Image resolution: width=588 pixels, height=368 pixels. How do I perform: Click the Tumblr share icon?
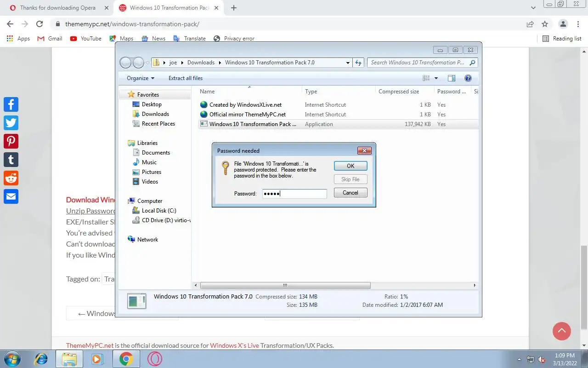click(11, 160)
